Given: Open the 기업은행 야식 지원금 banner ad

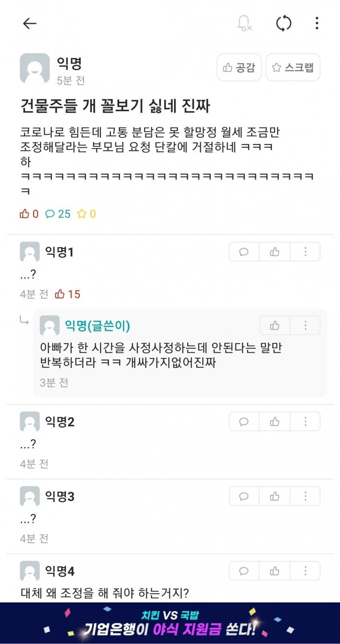Looking at the screenshot, I should [x=170, y=623].
